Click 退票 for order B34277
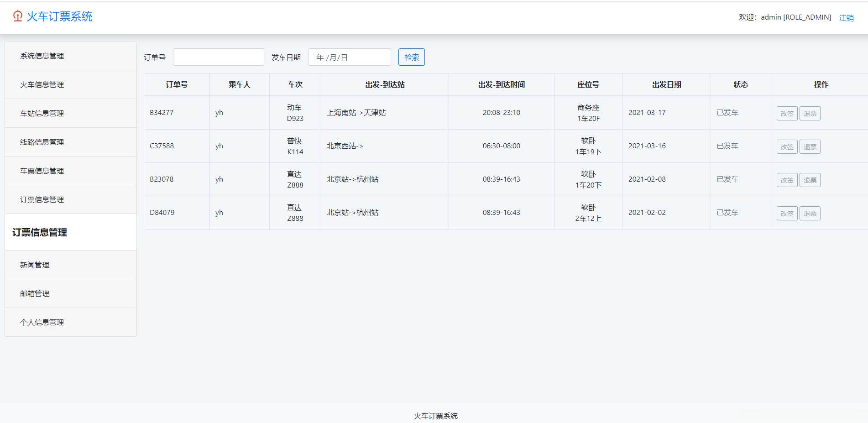 [x=810, y=114]
